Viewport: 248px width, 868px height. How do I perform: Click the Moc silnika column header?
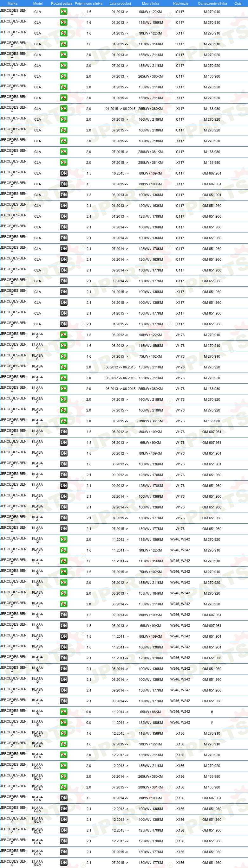point(151,3)
